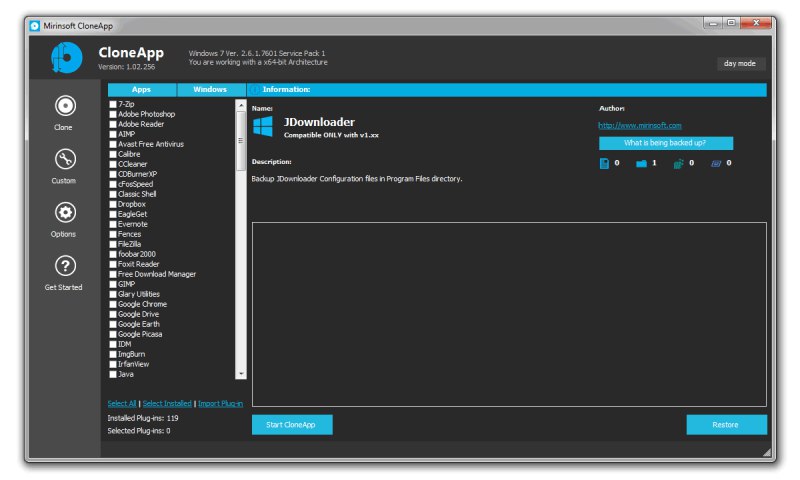Click the app list scroll down arrow
This screenshot has height=480, width=800.
tap(240, 374)
